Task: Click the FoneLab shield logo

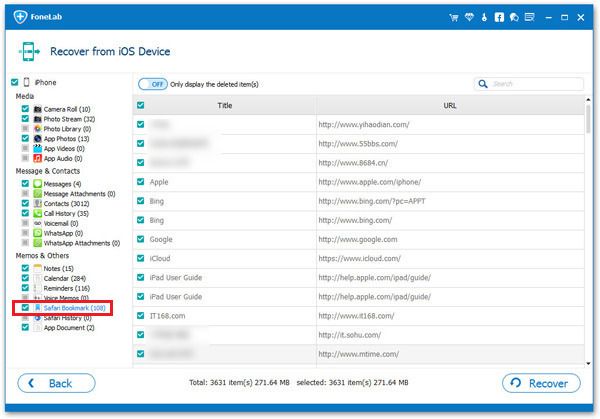Action: tap(20, 16)
